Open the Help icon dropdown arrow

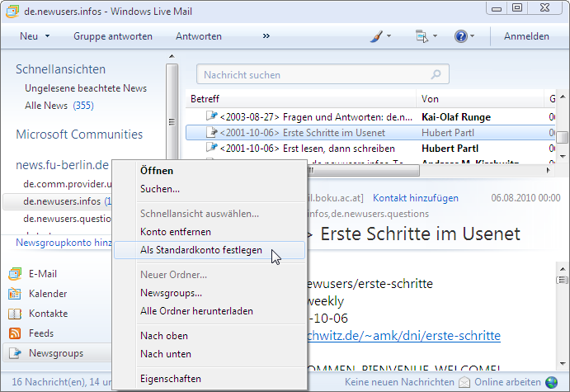coord(474,36)
